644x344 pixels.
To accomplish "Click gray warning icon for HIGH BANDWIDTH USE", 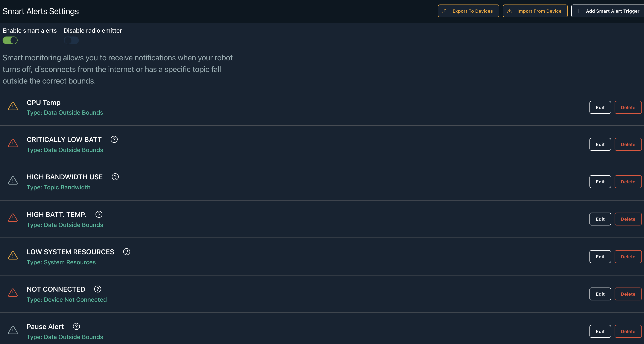I will [x=13, y=181].
